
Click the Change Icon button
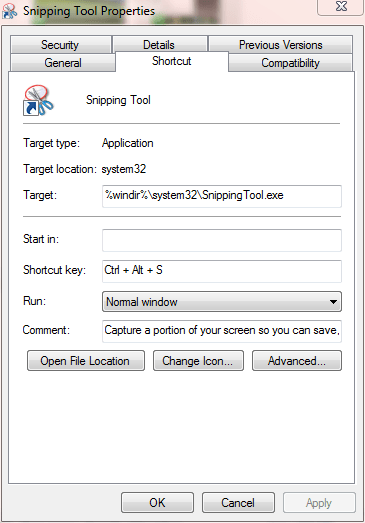pos(198,361)
